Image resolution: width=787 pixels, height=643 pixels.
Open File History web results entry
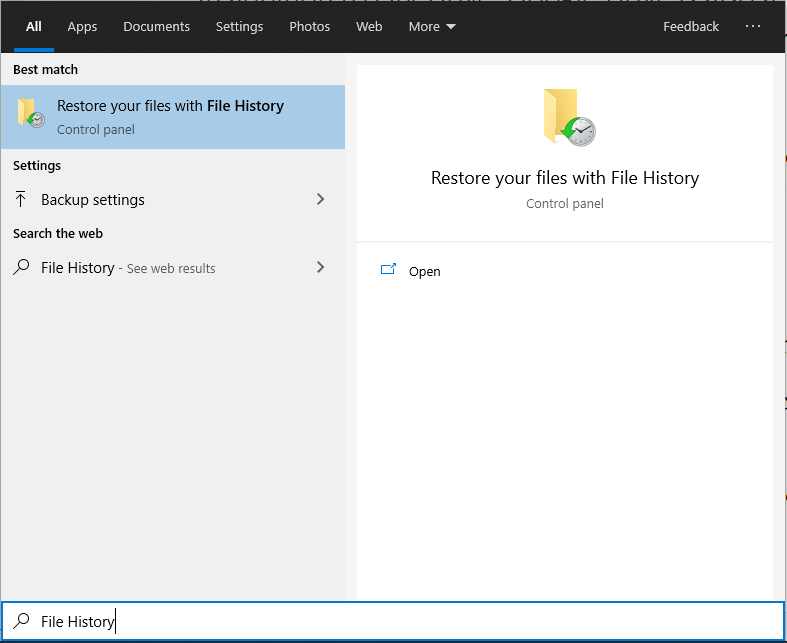(173, 268)
